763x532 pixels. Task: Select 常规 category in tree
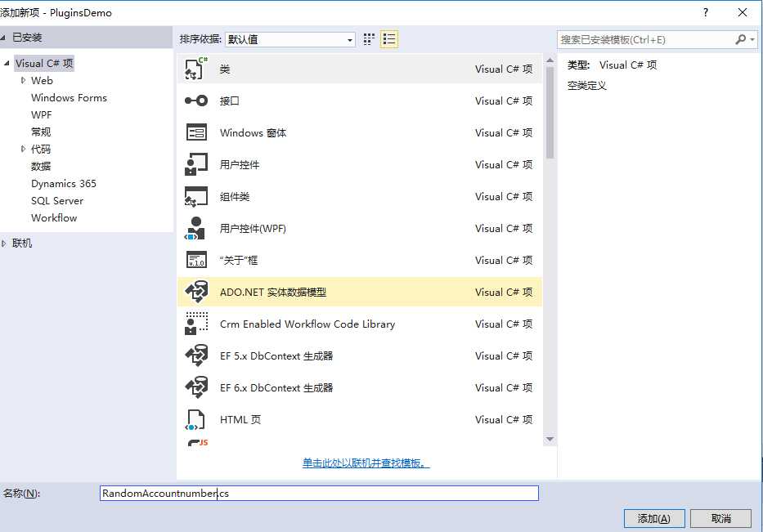(x=41, y=132)
